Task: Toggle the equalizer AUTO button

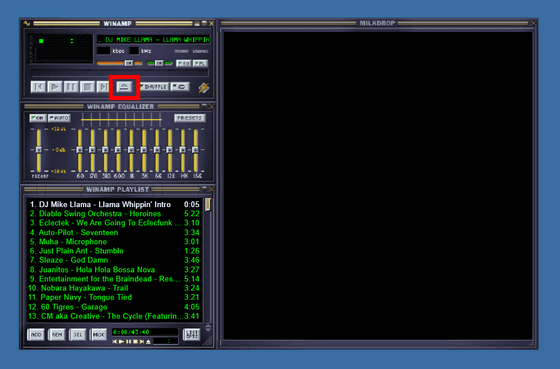Action: (x=59, y=118)
